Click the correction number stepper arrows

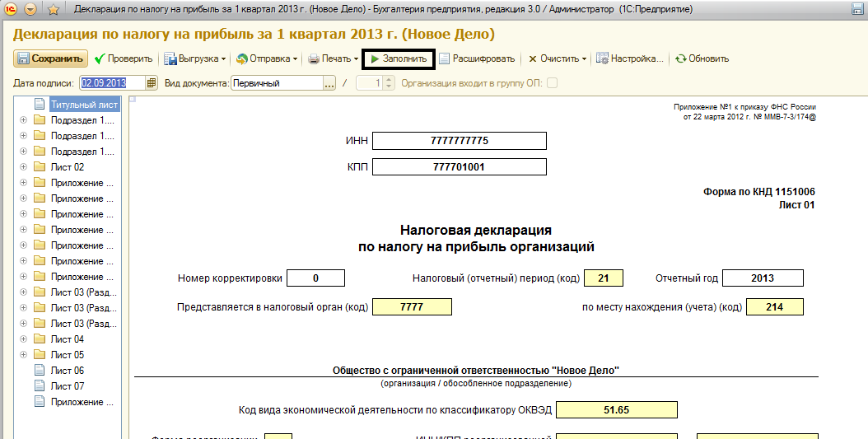click(389, 83)
